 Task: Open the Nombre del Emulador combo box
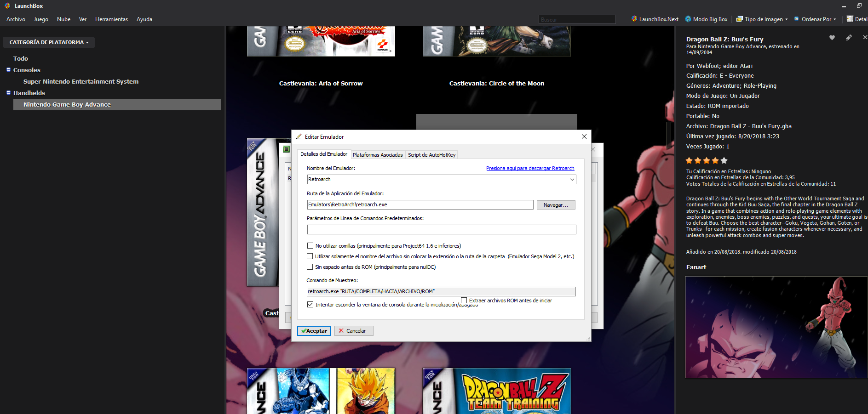(x=442, y=180)
